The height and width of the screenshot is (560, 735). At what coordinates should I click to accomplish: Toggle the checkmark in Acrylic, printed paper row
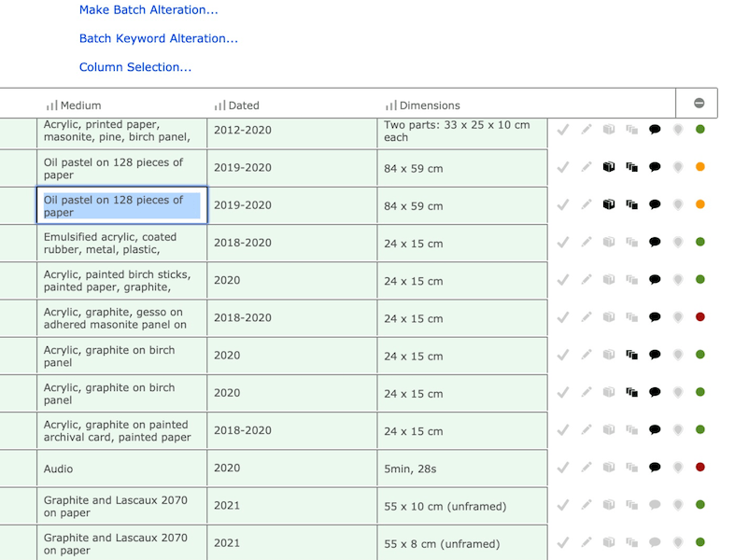562,130
